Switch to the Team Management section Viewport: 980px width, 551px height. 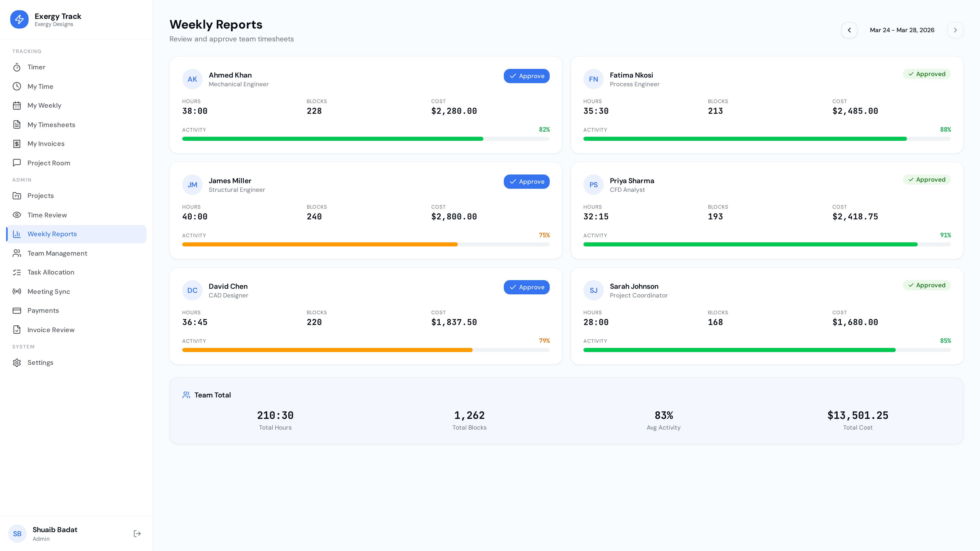[57, 253]
